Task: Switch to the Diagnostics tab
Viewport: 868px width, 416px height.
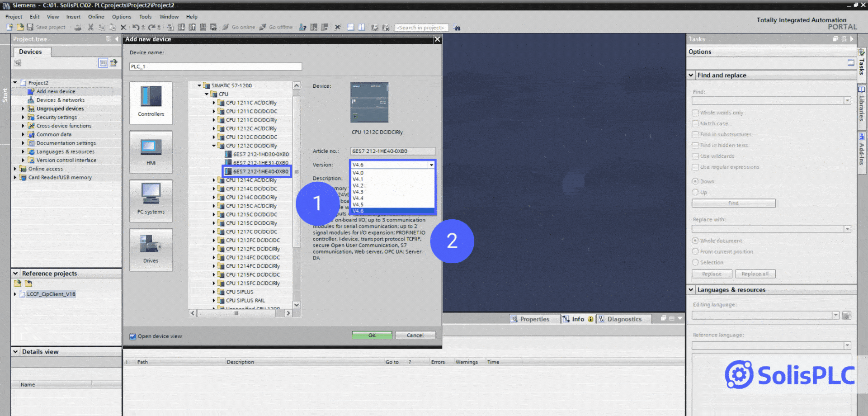Action: pyautogui.click(x=624, y=319)
